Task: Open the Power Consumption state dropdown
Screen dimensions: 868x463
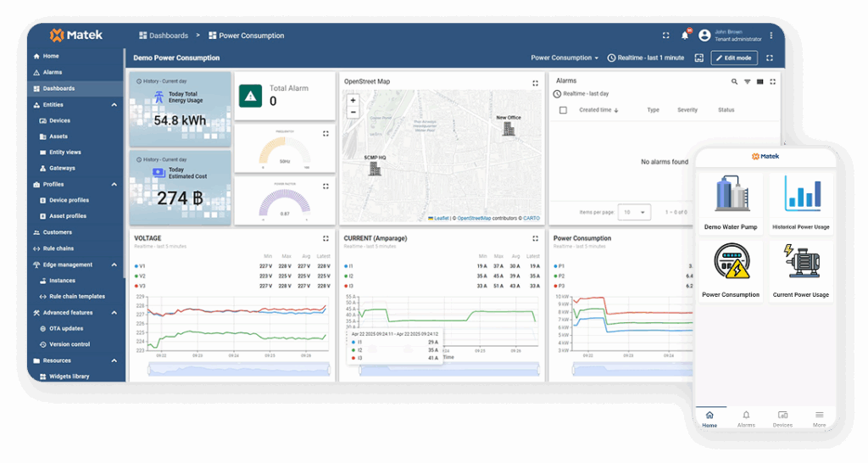Action: (565, 58)
